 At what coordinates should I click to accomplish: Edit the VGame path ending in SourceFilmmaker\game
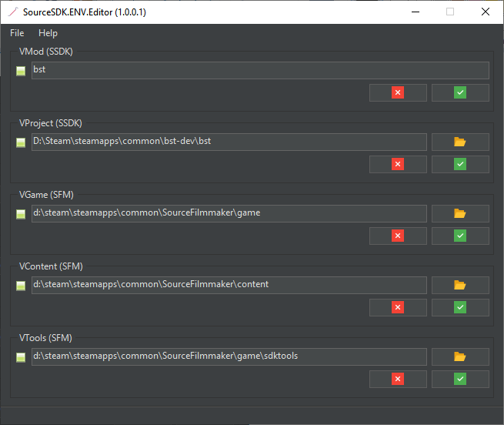pyautogui.click(x=229, y=213)
